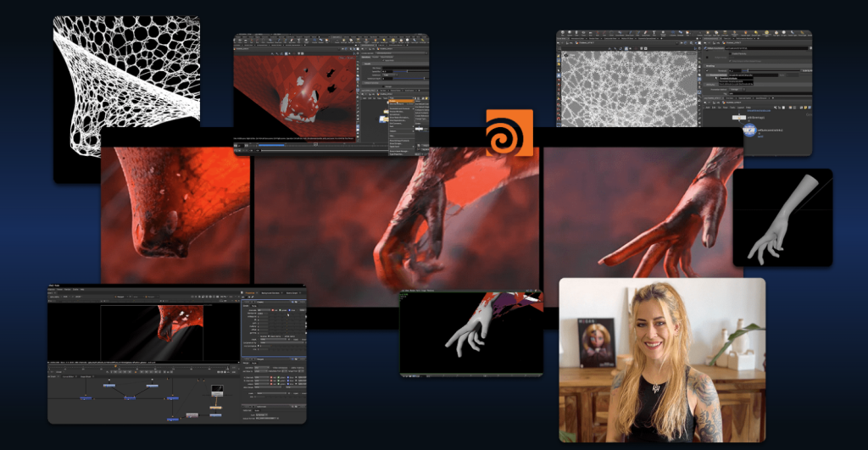Viewport: 868px width, 450px height.
Task: Select the grey node at bottom of Nuke graph
Action: 192,415
